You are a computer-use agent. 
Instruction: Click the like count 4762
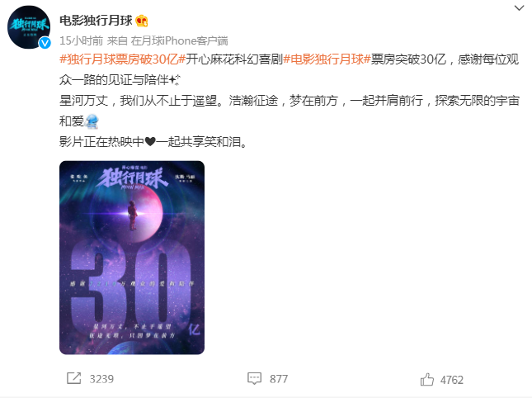pyautogui.click(x=452, y=380)
